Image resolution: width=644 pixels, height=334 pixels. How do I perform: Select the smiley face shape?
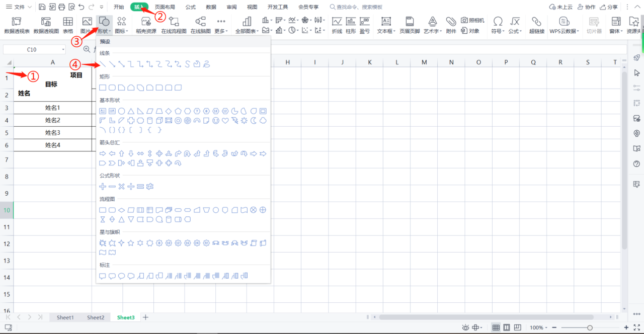[216, 121]
